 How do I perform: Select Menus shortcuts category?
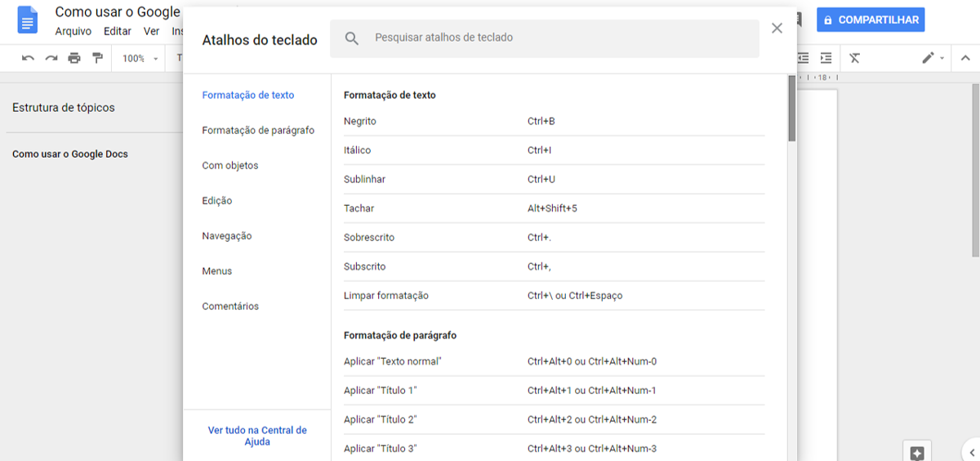[x=217, y=271]
